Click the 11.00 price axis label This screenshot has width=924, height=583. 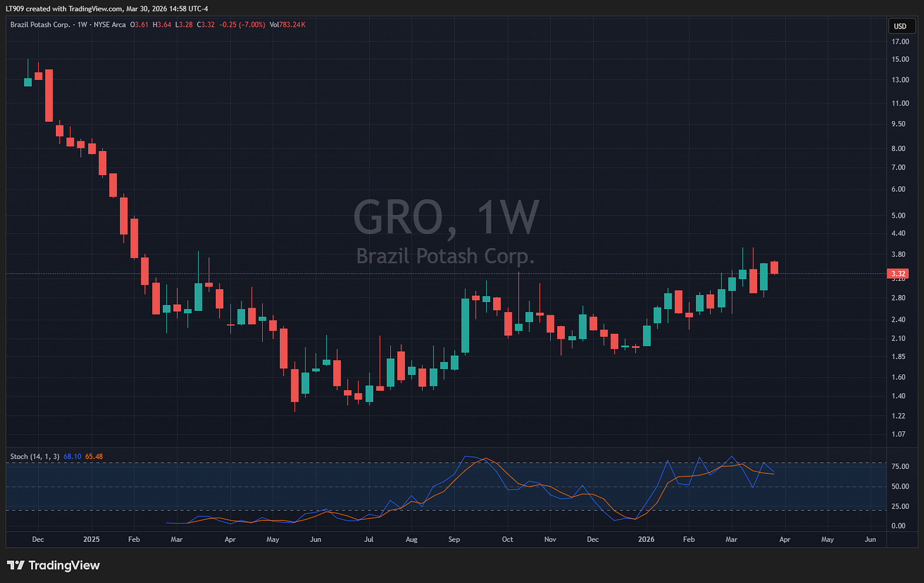coord(900,103)
